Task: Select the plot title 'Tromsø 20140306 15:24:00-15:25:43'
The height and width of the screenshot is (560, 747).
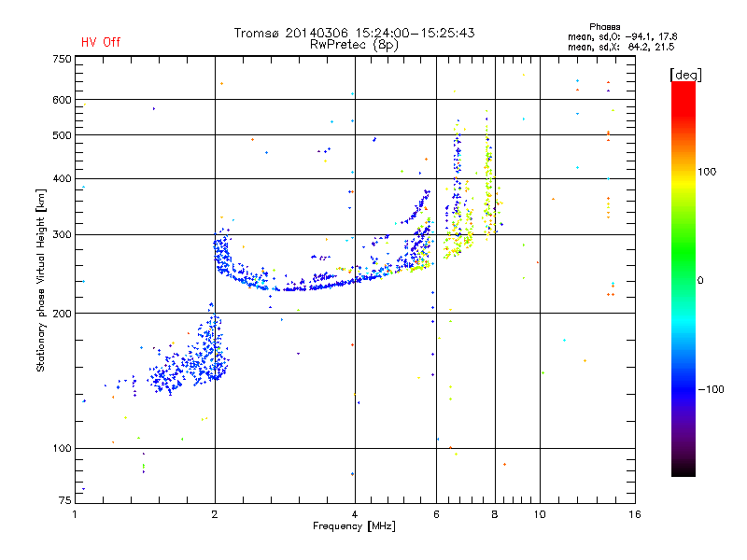Action: pos(354,33)
